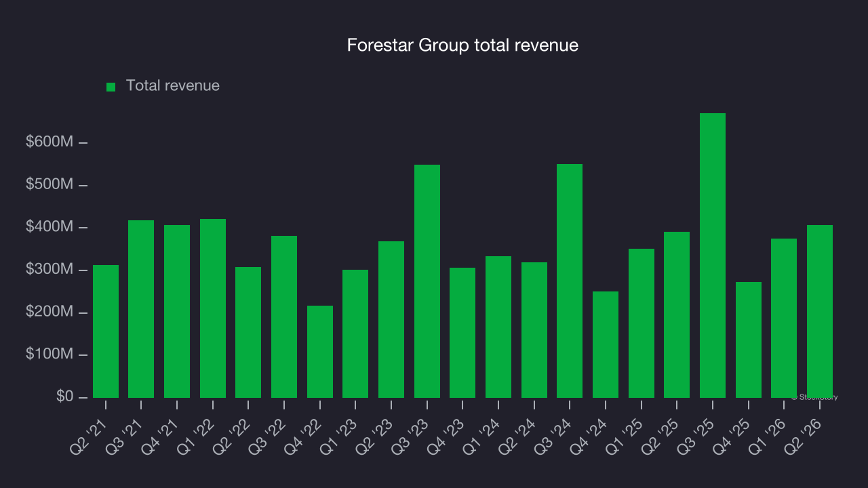Image resolution: width=868 pixels, height=488 pixels.
Task: Click the $200M y-axis label
Action: pyautogui.click(x=50, y=312)
